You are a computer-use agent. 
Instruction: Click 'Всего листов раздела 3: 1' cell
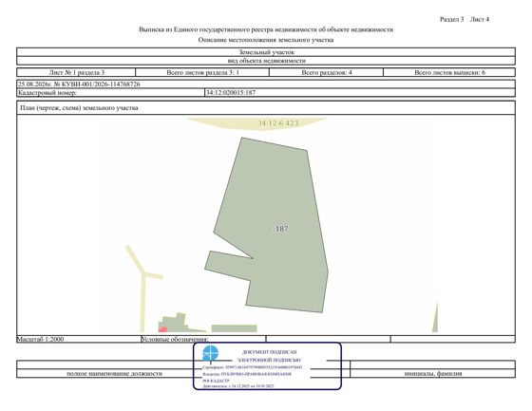(x=202, y=72)
